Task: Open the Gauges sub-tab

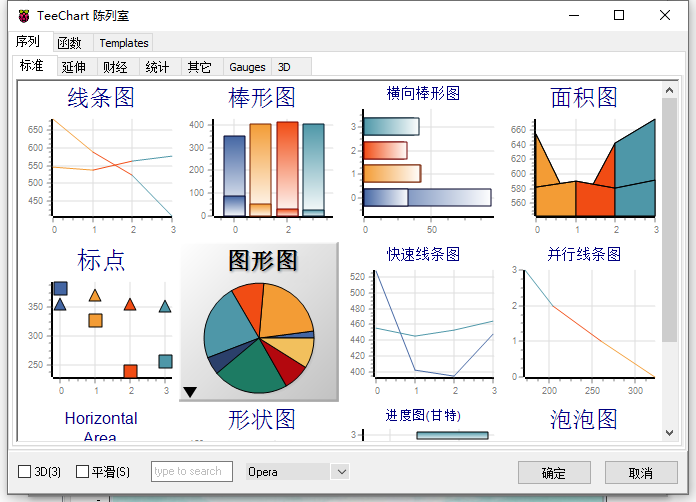Action: click(247, 67)
